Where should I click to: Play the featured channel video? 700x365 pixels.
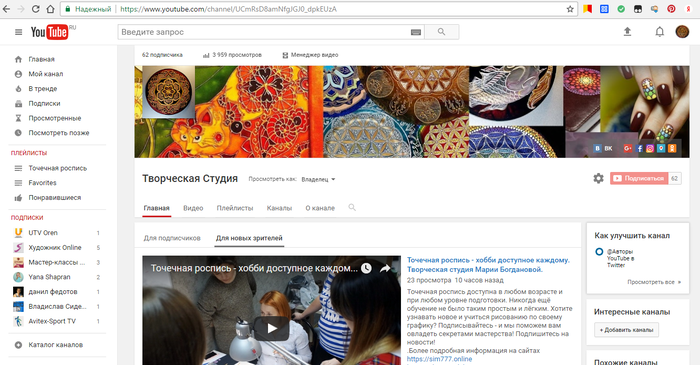(271, 328)
